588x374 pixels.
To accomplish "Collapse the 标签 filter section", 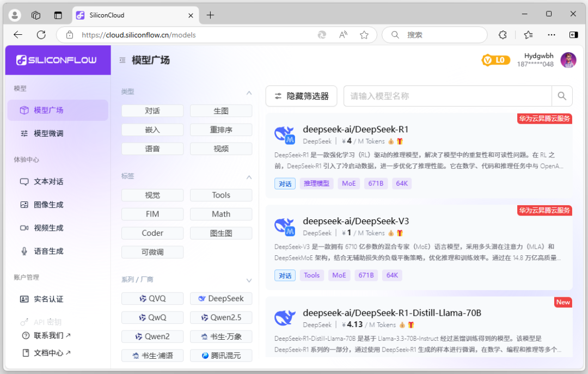I will click(249, 177).
